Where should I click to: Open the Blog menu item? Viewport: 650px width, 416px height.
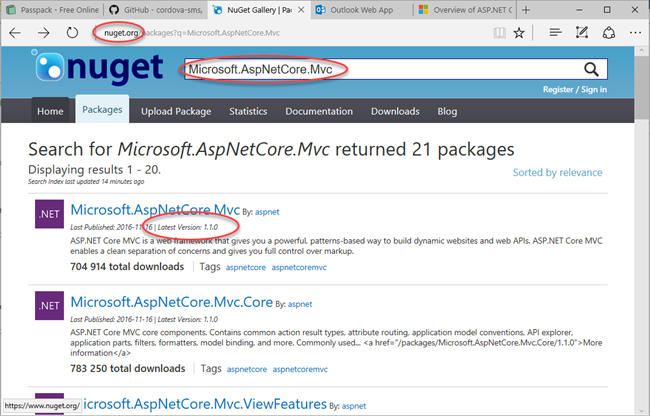tap(447, 111)
